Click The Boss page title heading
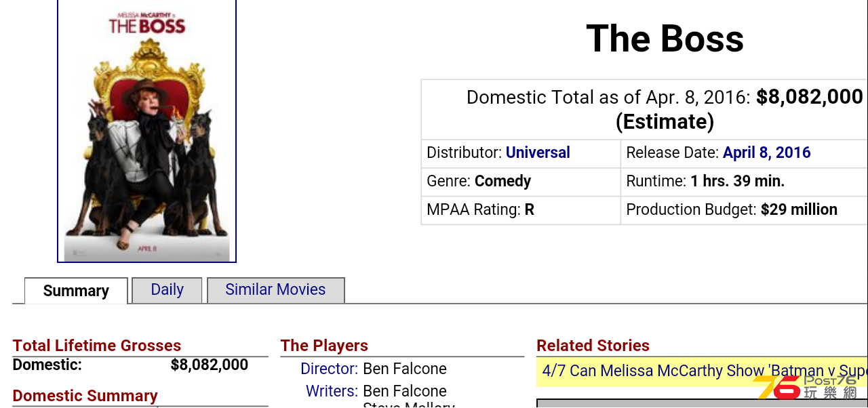Image resolution: width=868 pixels, height=408 pixels. point(665,39)
